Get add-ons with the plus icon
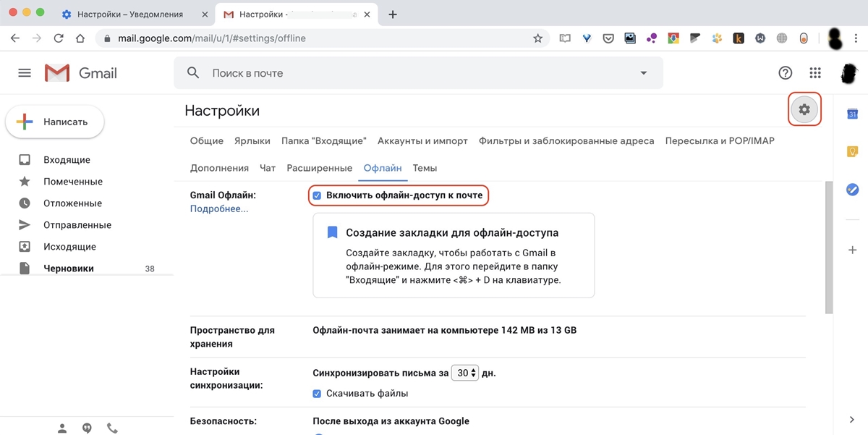868x435 pixels. pos(852,250)
